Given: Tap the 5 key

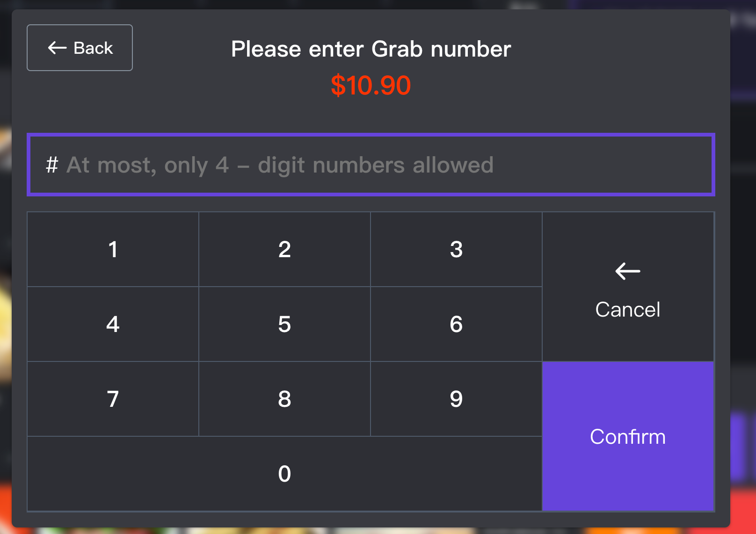Looking at the screenshot, I should point(284,324).
